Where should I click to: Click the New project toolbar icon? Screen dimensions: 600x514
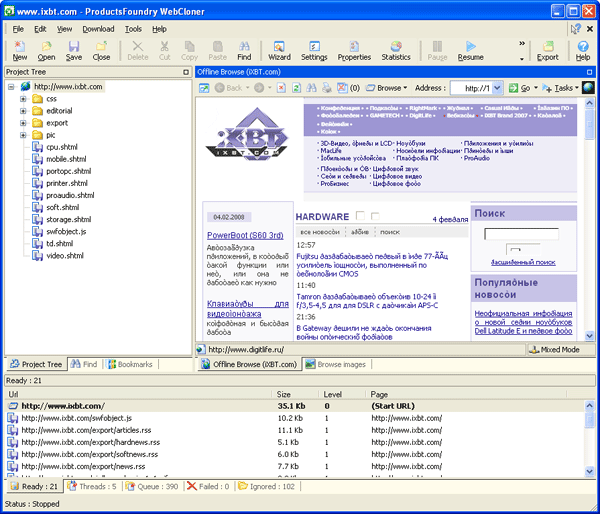[x=20, y=50]
